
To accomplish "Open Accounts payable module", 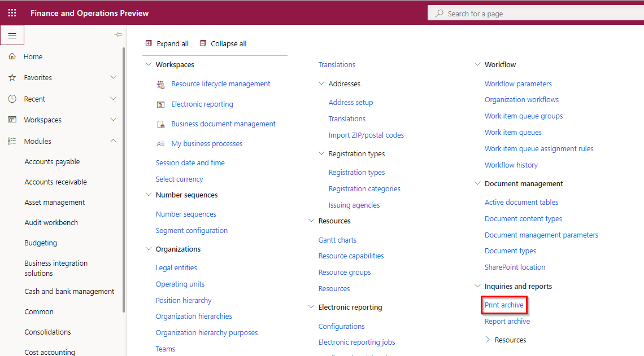I will 52,162.
